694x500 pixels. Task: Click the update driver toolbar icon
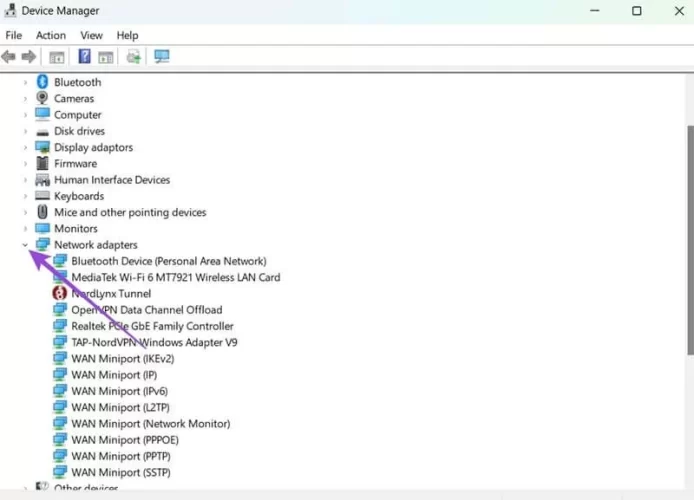(133, 57)
